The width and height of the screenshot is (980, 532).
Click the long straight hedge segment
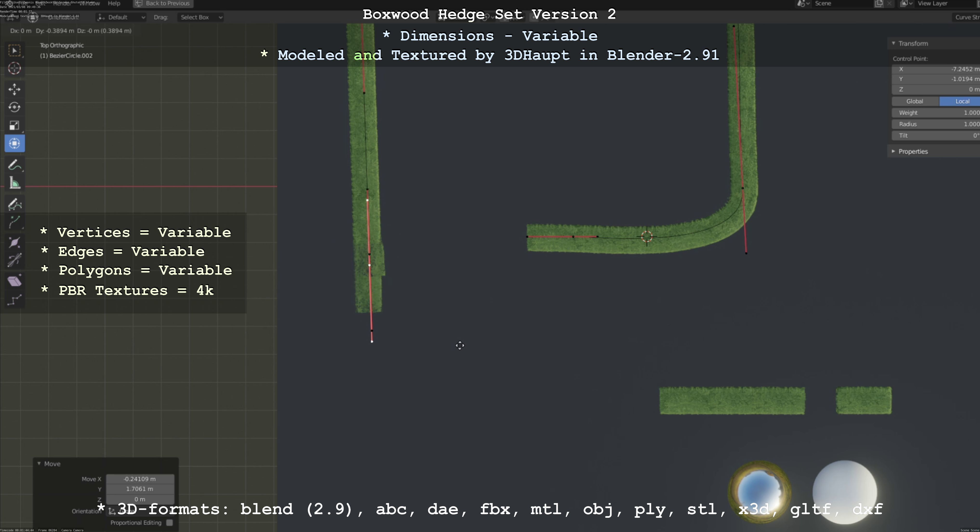tap(732, 401)
